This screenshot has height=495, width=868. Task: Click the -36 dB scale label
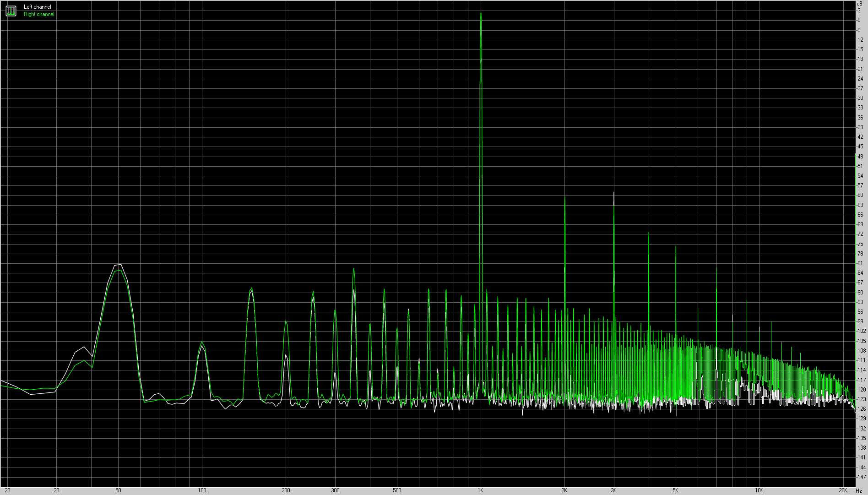click(x=860, y=118)
